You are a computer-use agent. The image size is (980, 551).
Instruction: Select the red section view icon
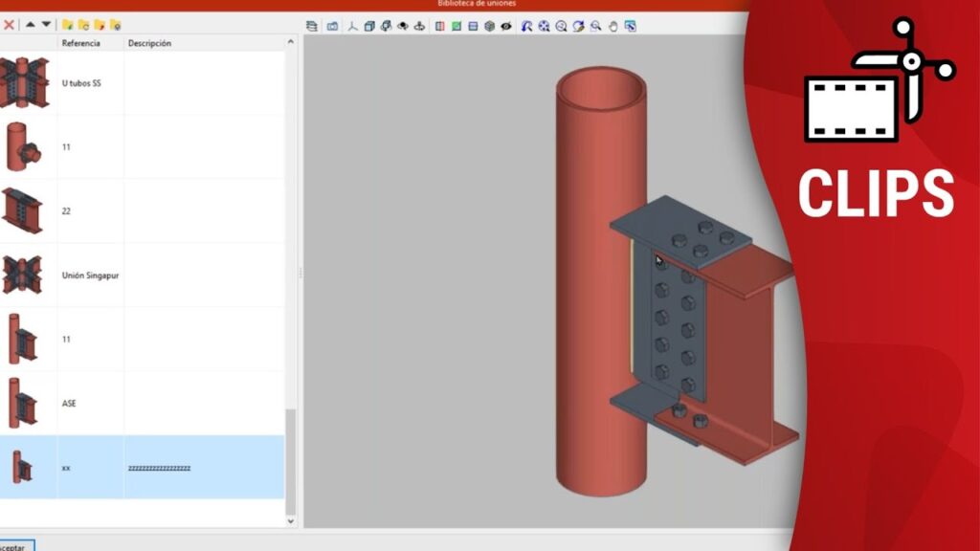click(x=440, y=26)
